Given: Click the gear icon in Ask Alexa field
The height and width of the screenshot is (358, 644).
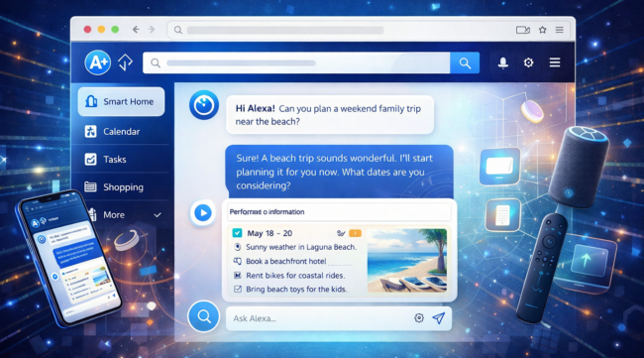Looking at the screenshot, I should (x=419, y=317).
